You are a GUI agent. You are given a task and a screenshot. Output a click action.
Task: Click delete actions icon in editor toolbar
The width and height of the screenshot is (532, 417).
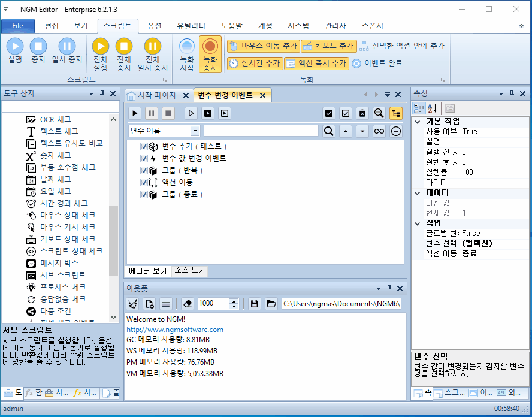362,113
